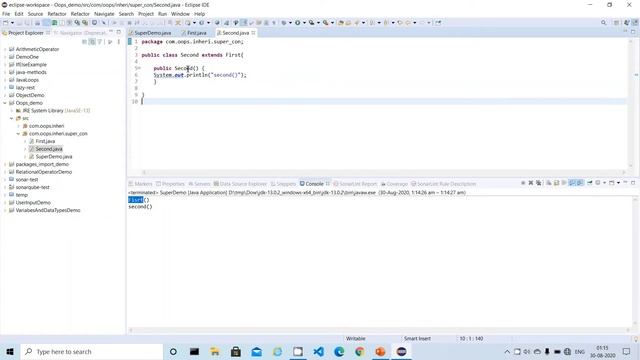Select the ArithmeticOperator project
The width and height of the screenshot is (640, 360).
37,49
